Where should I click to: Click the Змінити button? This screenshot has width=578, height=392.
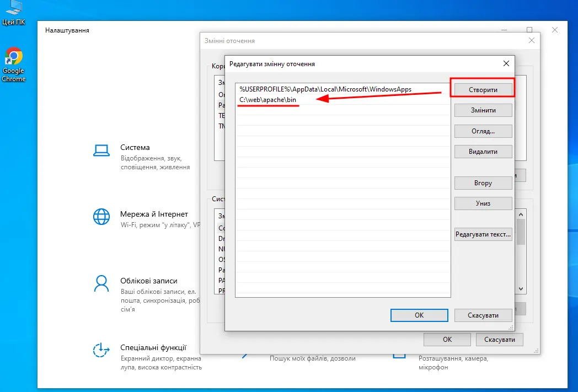point(483,110)
